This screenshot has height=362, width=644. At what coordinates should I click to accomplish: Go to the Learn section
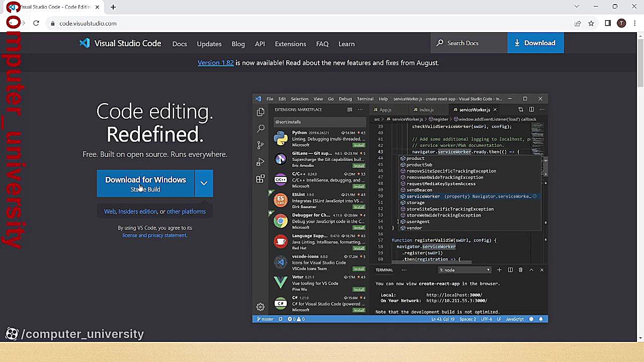point(346,44)
